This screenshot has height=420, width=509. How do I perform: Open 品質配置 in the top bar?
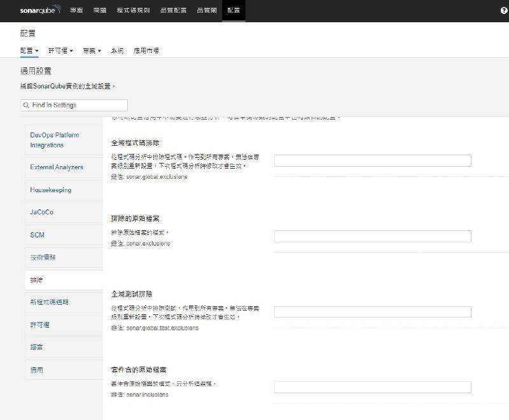click(x=172, y=11)
